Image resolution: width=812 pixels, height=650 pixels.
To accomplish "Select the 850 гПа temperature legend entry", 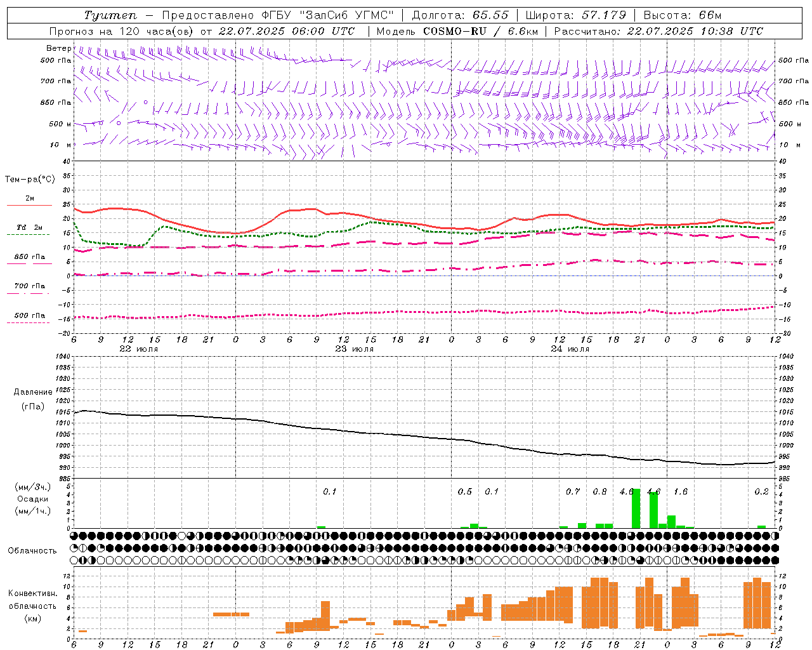I will click(29, 257).
